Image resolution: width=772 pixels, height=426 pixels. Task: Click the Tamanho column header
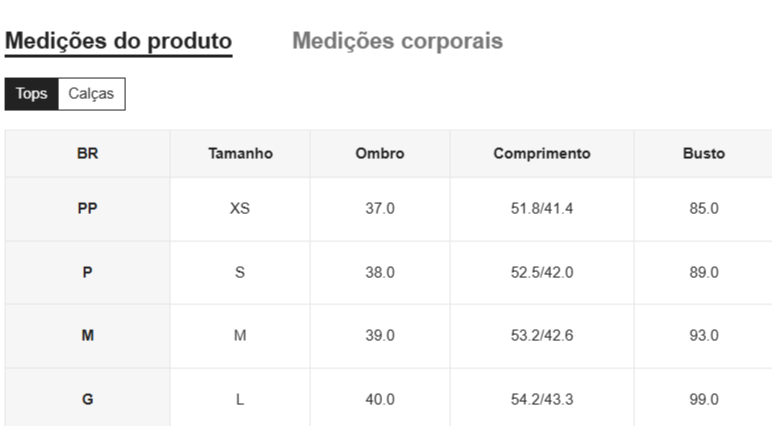pyautogui.click(x=240, y=154)
